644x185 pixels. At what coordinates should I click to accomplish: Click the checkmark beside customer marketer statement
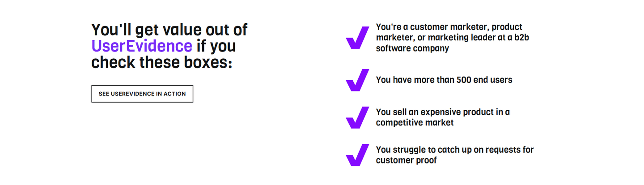point(357,38)
